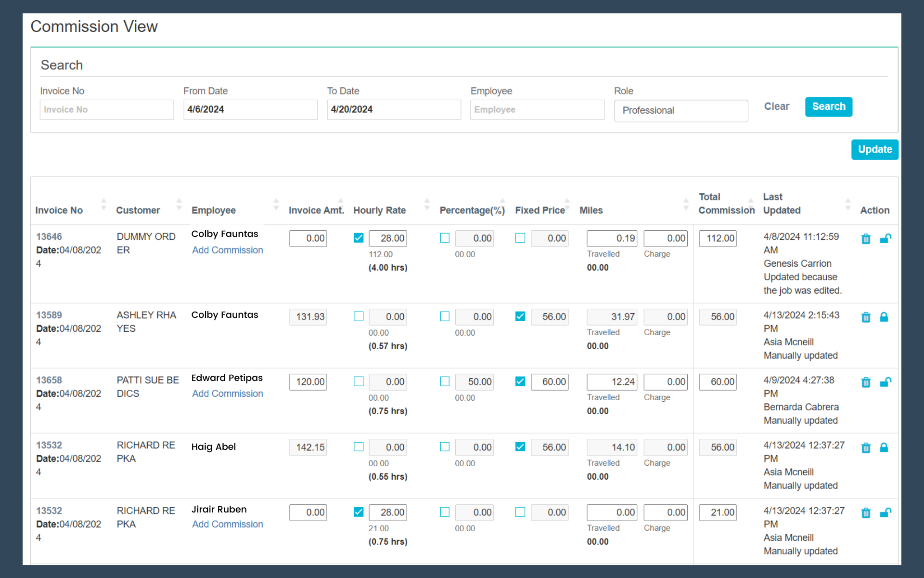924x578 pixels.
Task: Edit percentage 50.00 for invoice 13658
Action: click(x=475, y=382)
